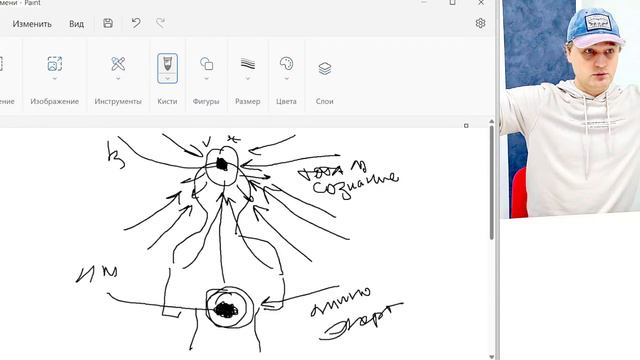Click the Изображение image tool icon
The width and height of the screenshot is (640, 360).
pos(55,64)
